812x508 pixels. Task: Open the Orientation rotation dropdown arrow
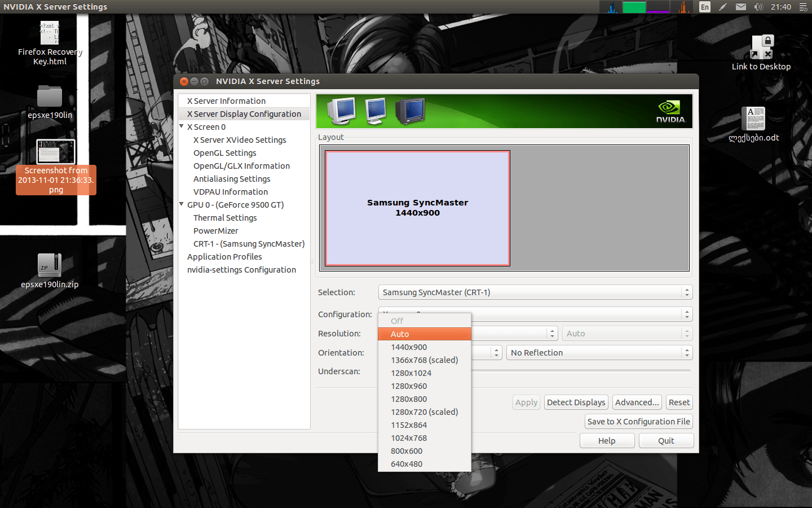coord(496,353)
